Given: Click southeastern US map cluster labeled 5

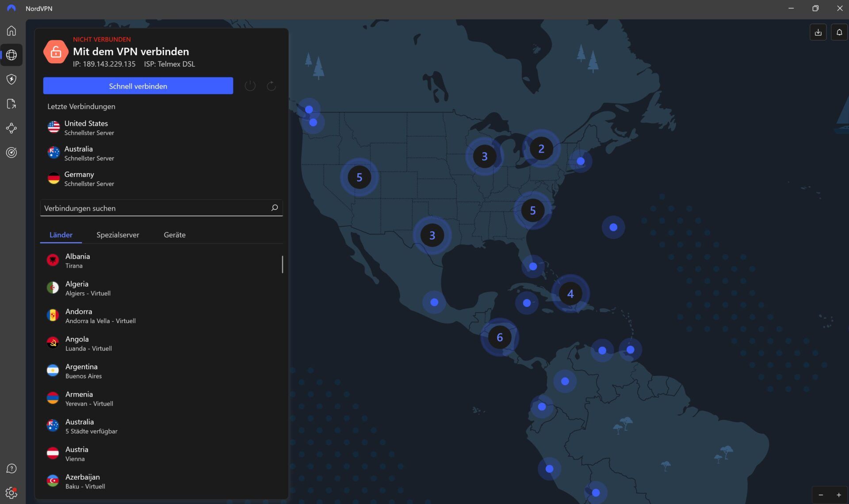Looking at the screenshot, I should [533, 210].
